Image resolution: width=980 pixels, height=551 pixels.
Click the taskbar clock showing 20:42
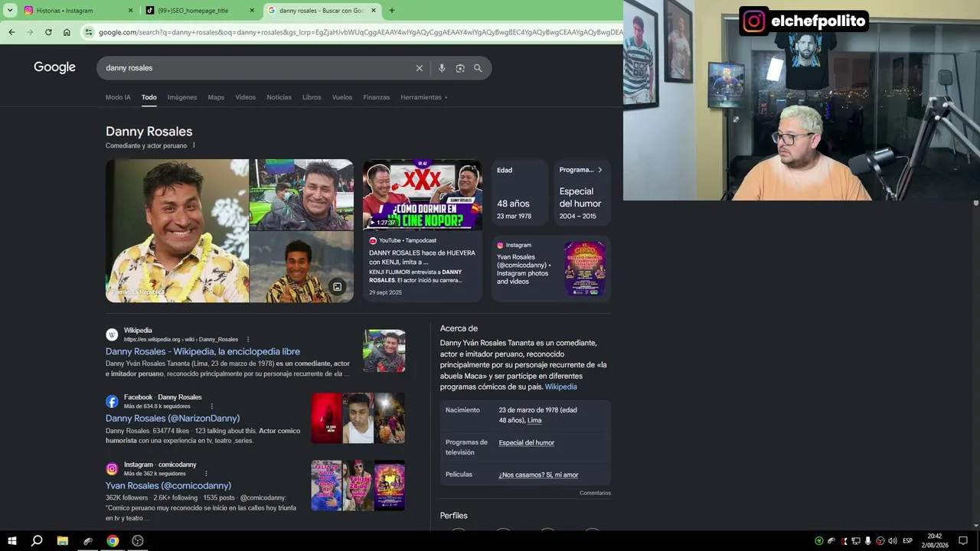(935, 541)
